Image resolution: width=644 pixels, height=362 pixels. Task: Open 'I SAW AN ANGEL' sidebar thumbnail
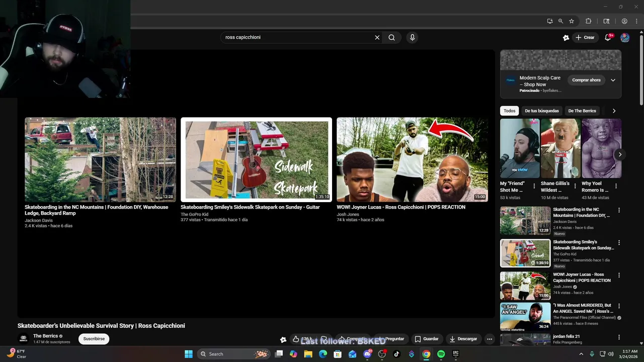click(525, 316)
